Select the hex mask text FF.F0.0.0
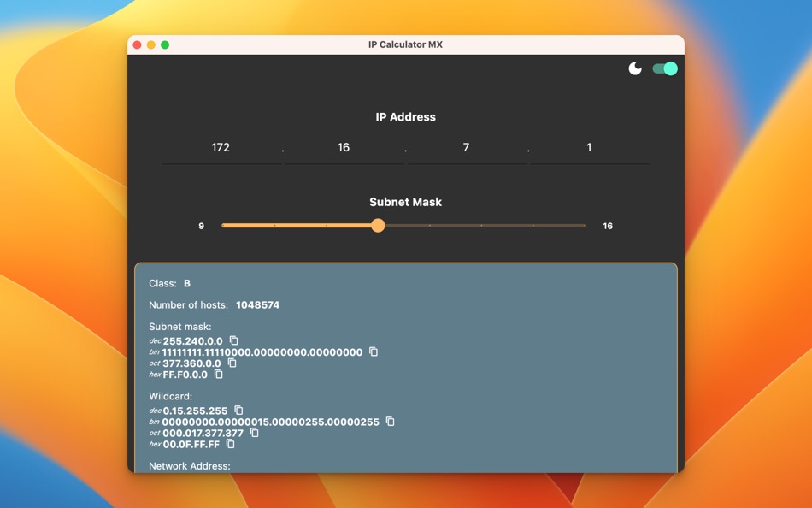This screenshot has width=812, height=508. coord(185,375)
